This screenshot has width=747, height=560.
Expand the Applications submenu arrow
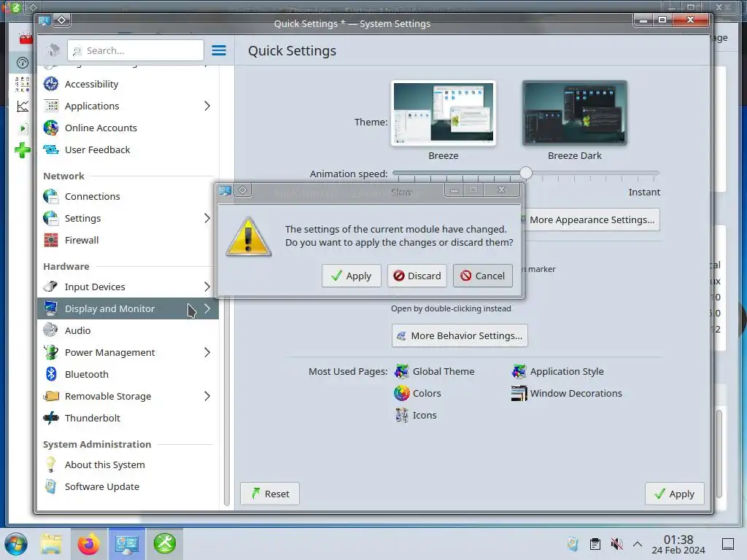pos(207,106)
